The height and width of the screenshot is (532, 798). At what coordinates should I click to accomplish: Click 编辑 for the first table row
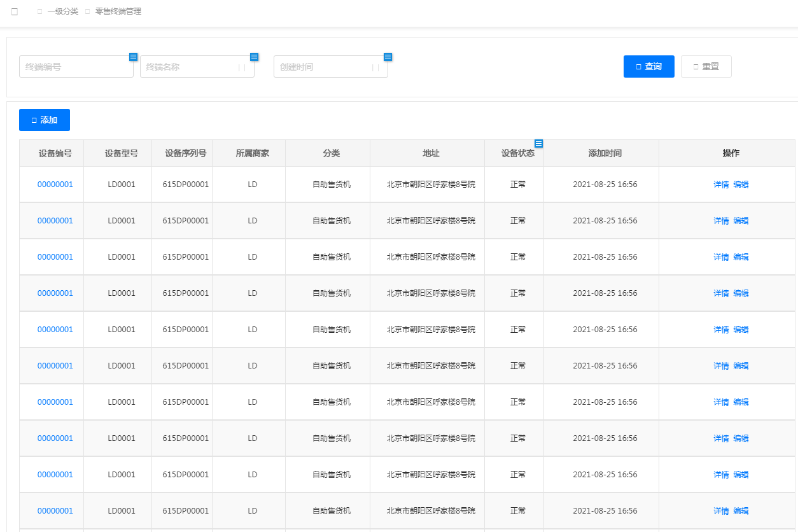point(741,185)
